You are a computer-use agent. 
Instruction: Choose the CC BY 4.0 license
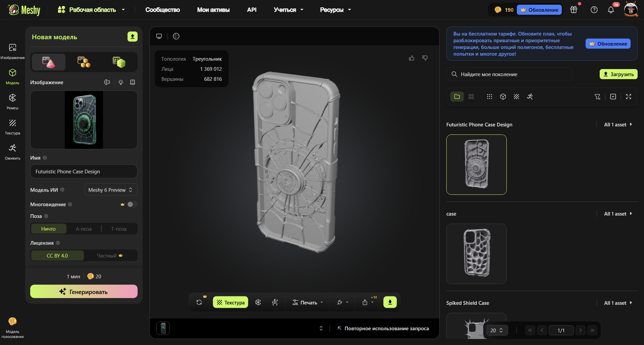pos(57,255)
